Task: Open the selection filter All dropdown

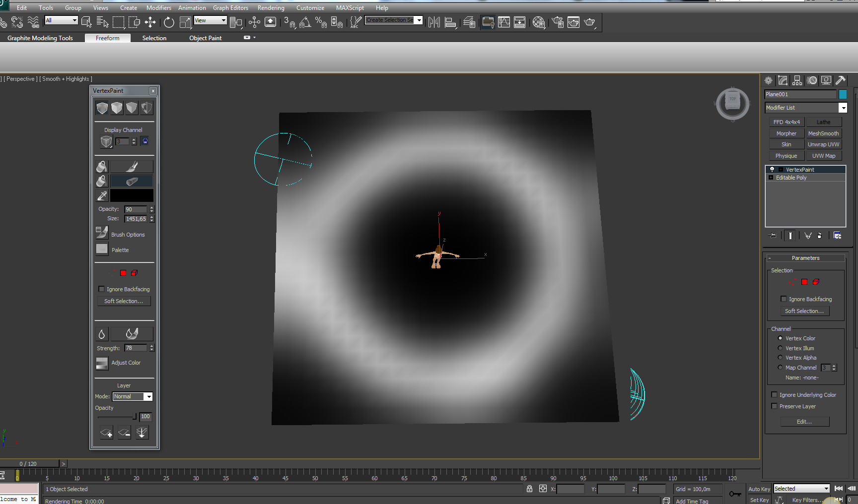Action: point(62,20)
